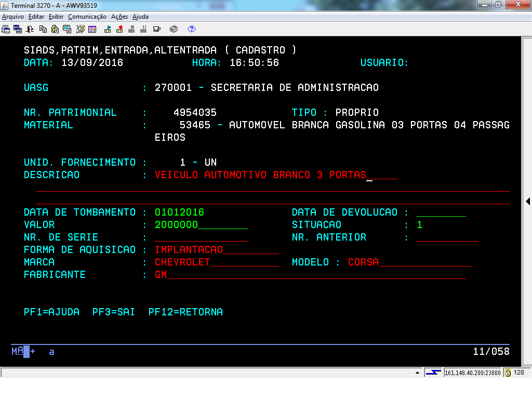
Task: Click the CADASTRO screen title text
Action: point(261,50)
